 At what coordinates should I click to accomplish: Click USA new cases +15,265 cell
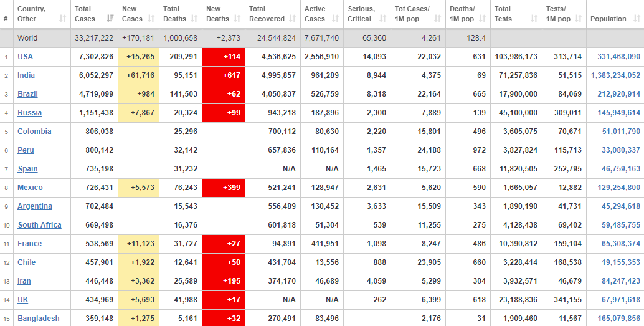coord(138,57)
